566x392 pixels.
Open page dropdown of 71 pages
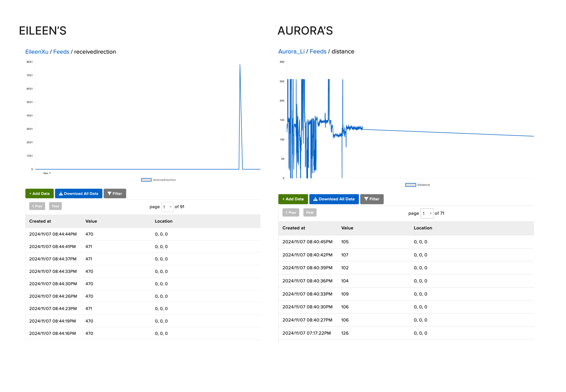tap(427, 213)
